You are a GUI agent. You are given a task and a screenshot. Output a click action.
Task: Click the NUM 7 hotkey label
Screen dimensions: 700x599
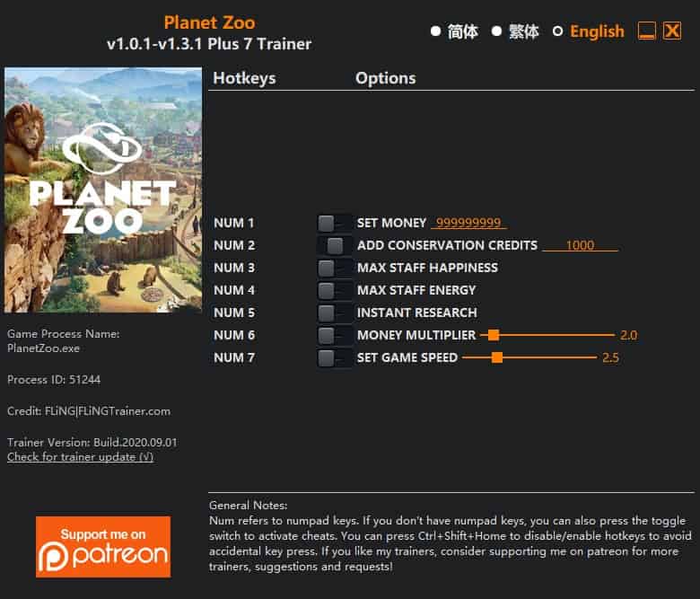click(x=234, y=357)
